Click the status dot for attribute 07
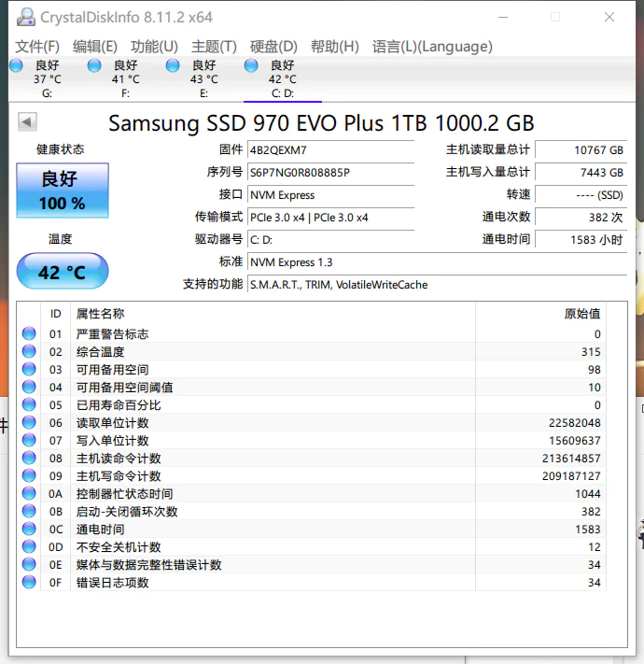Image resolution: width=644 pixels, height=664 pixels. pyautogui.click(x=29, y=441)
